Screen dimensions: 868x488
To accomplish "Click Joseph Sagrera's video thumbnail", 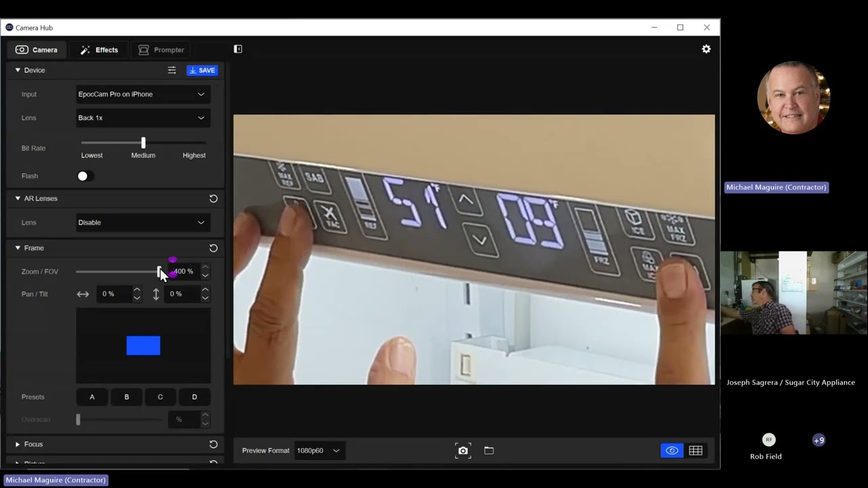I will [x=793, y=293].
